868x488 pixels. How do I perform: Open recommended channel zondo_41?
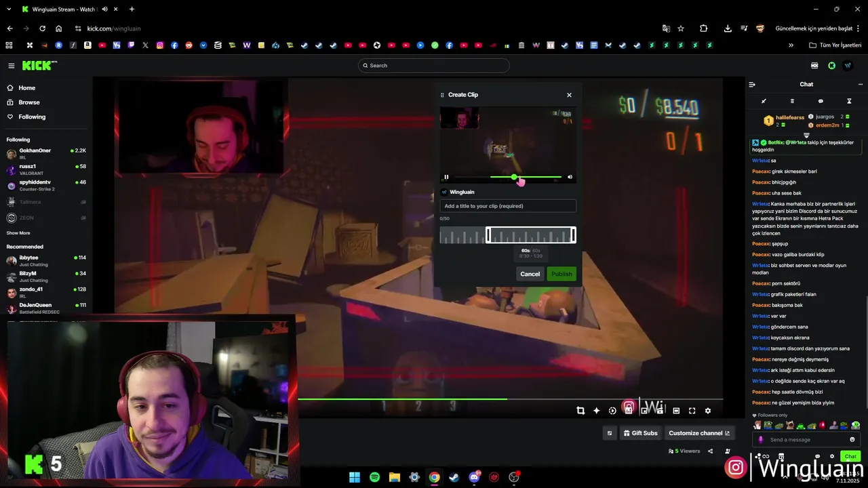click(46, 292)
